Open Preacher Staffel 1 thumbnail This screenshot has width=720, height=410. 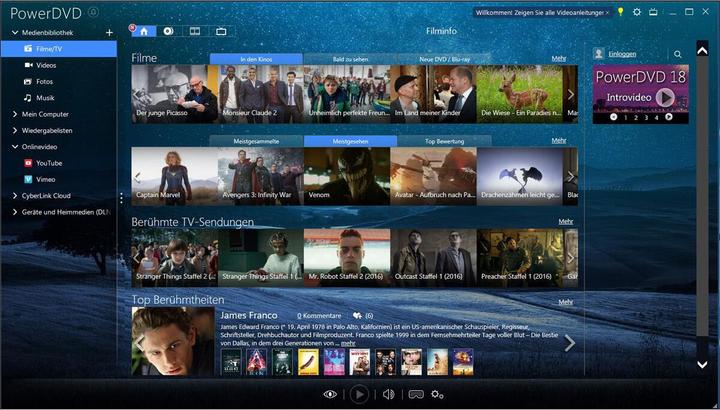(520, 258)
